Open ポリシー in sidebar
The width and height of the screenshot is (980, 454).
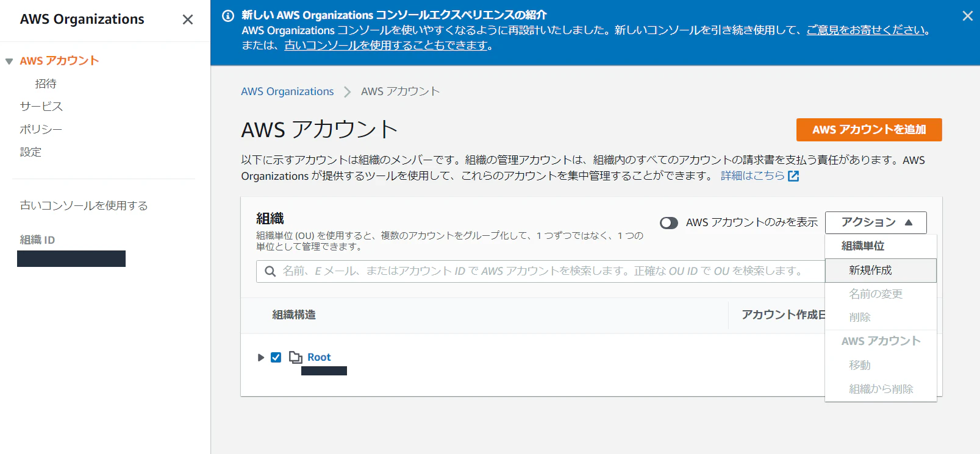click(41, 129)
